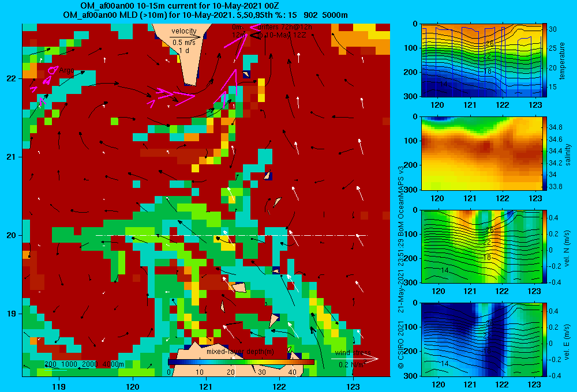Click the 'vel. N (m/s)' axis label
The height and width of the screenshot is (392, 577).
(x=567, y=248)
